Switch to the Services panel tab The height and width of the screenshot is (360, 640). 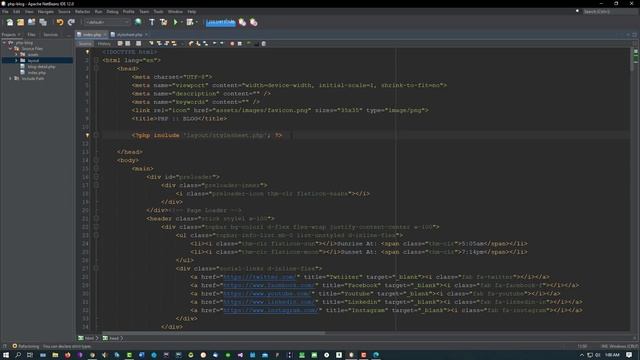tap(51, 35)
